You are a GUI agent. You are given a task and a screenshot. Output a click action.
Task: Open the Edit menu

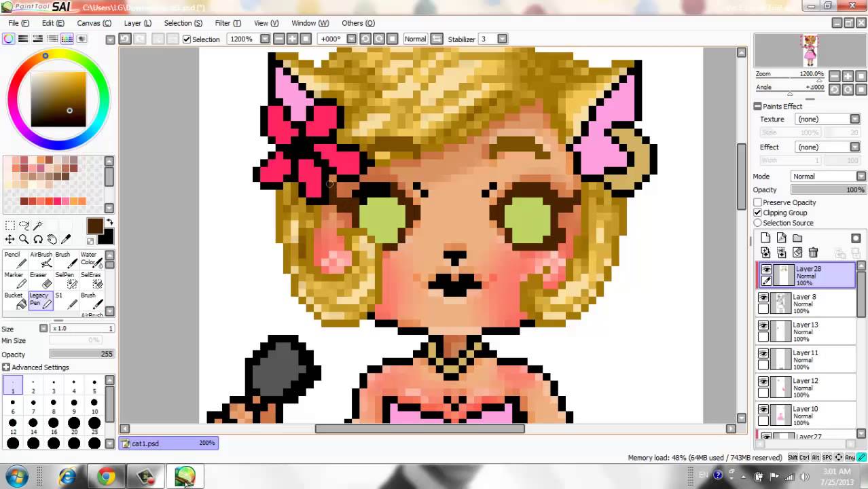(53, 23)
